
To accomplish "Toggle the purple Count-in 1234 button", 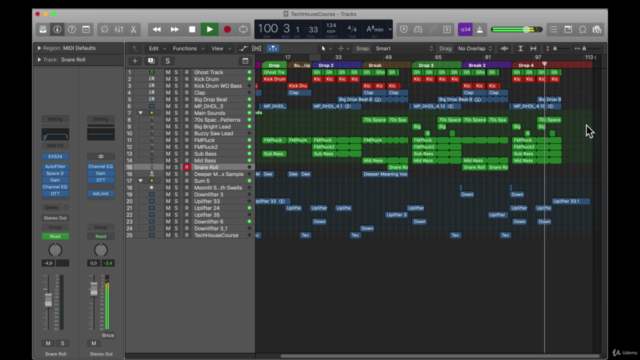I will click(465, 29).
